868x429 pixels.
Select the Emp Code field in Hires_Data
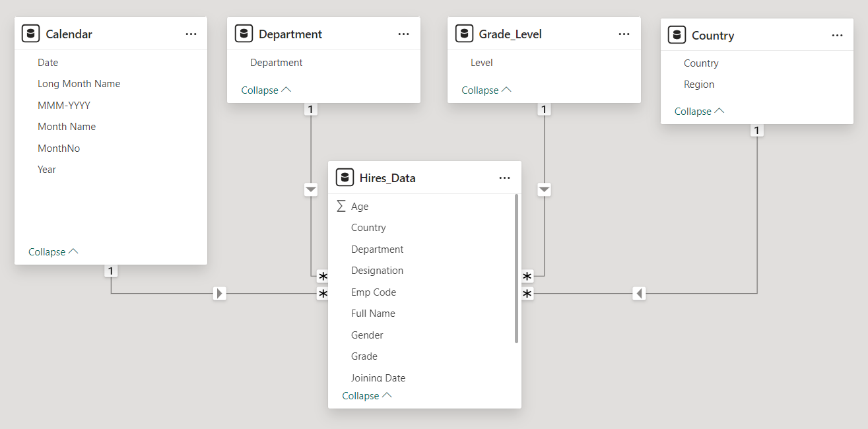pos(374,292)
